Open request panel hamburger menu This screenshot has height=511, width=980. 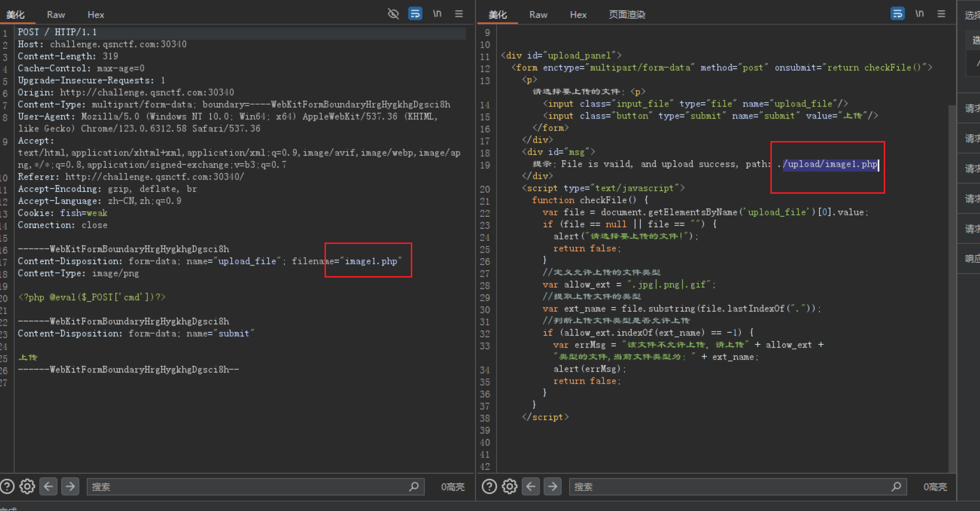click(459, 14)
